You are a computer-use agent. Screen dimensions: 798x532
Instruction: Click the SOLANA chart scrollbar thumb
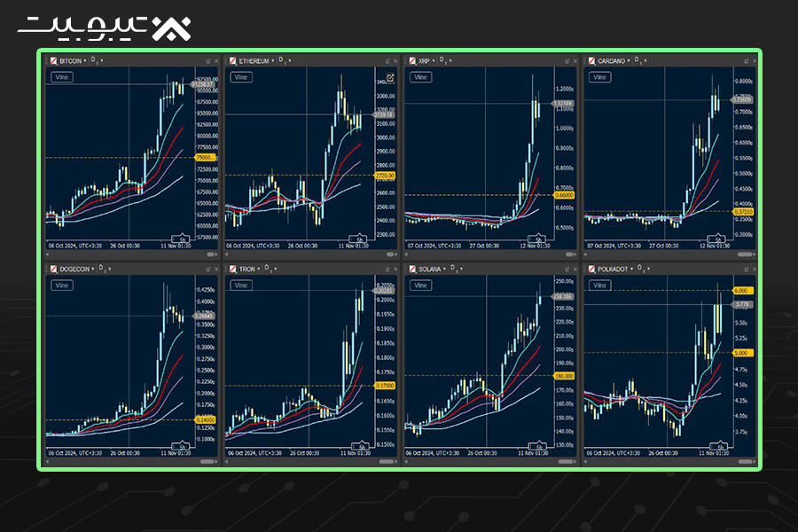click(566, 462)
